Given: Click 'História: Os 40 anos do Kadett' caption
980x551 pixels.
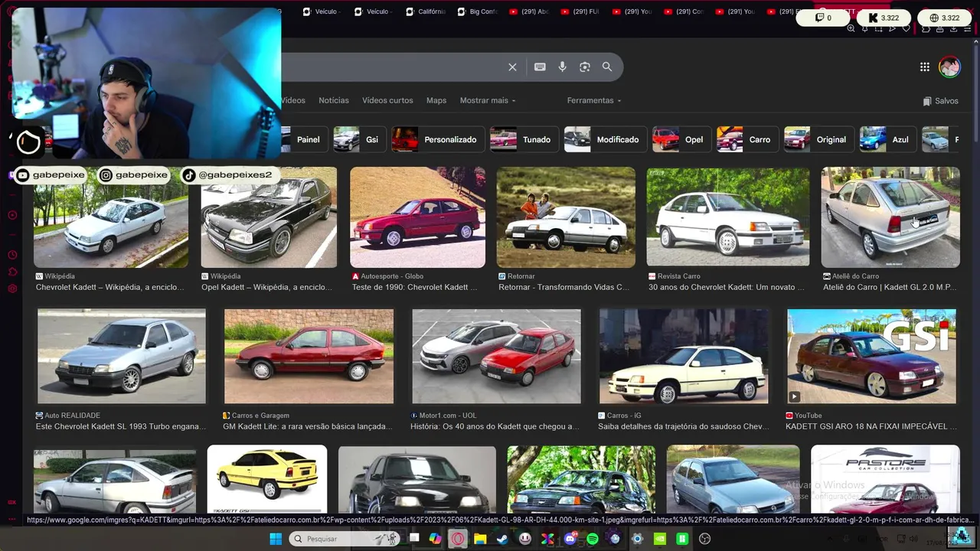Looking at the screenshot, I should (x=495, y=426).
